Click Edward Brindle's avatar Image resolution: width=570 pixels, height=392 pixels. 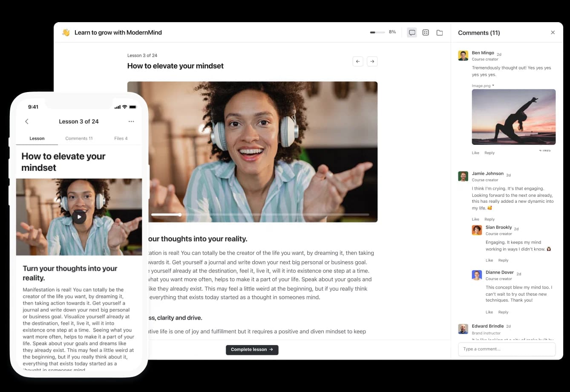point(463,329)
